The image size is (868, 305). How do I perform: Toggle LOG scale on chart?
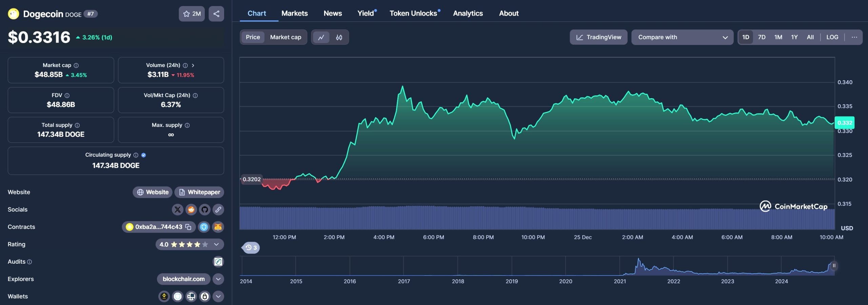point(832,37)
